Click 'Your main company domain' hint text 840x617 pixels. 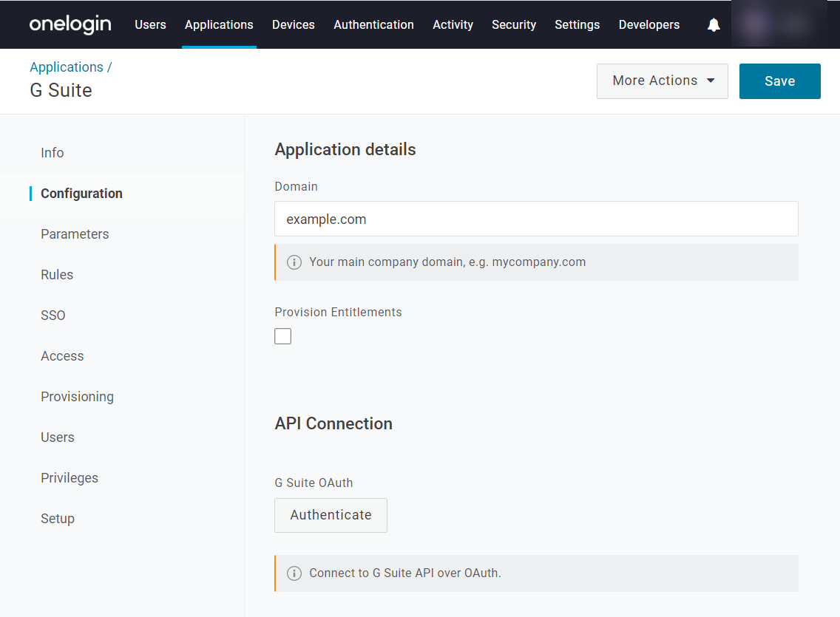[447, 262]
